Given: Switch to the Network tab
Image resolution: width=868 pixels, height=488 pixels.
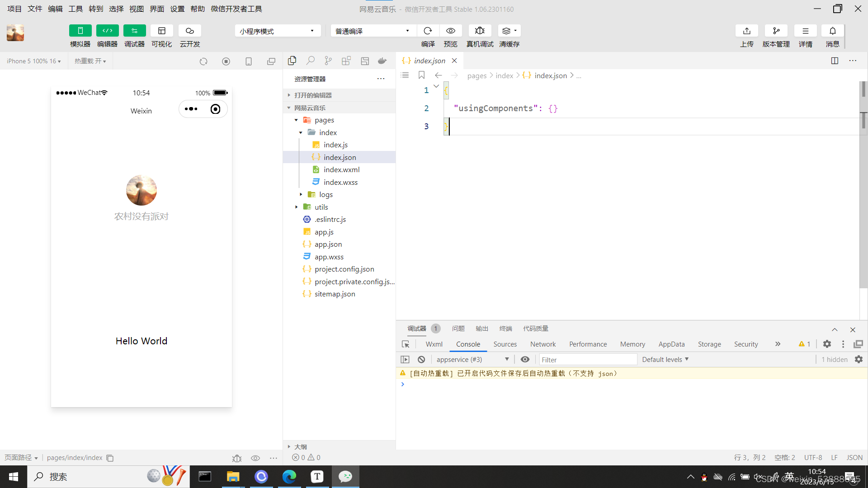Looking at the screenshot, I should (542, 344).
